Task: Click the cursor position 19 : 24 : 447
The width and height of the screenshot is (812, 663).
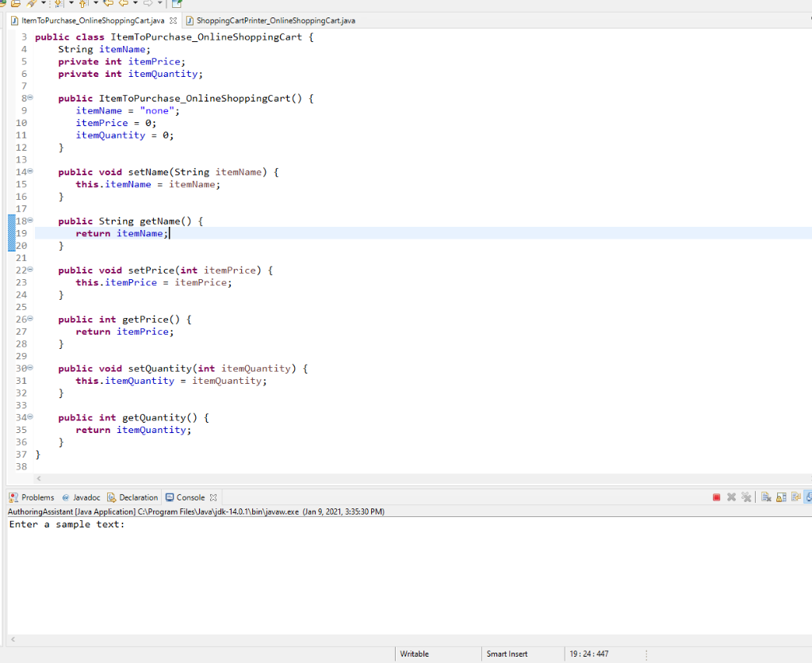Action: (589, 653)
